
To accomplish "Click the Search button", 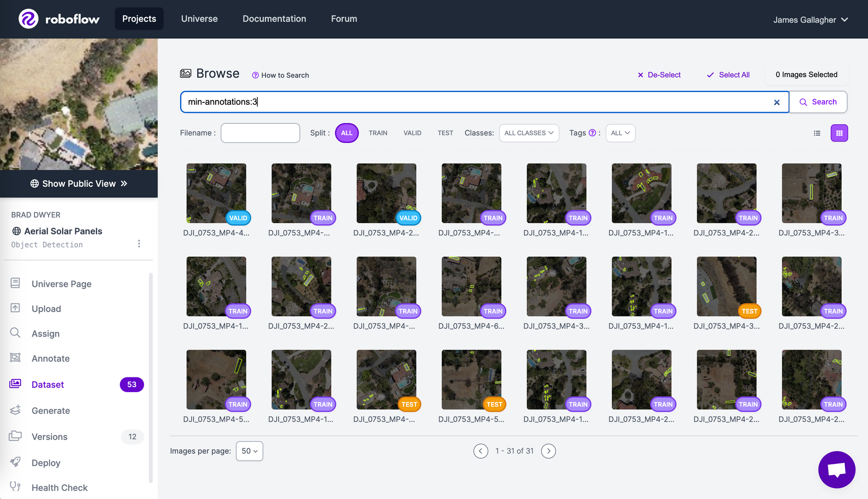I will point(818,102).
